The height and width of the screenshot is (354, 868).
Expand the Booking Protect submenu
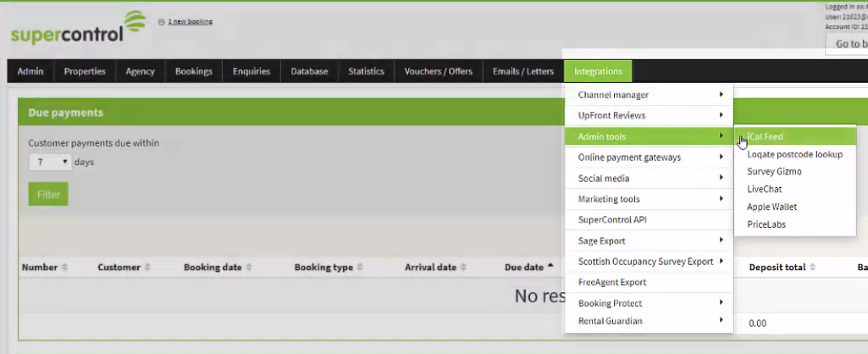click(x=649, y=303)
